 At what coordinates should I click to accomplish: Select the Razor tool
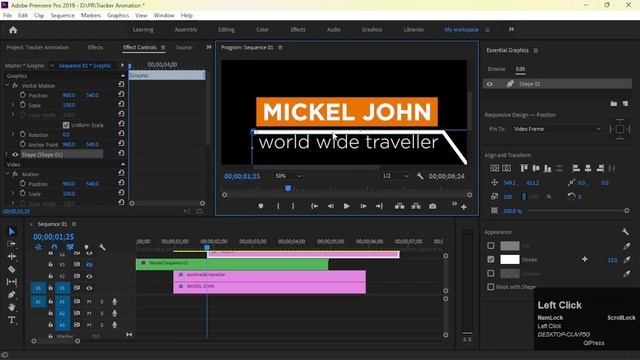(11, 269)
